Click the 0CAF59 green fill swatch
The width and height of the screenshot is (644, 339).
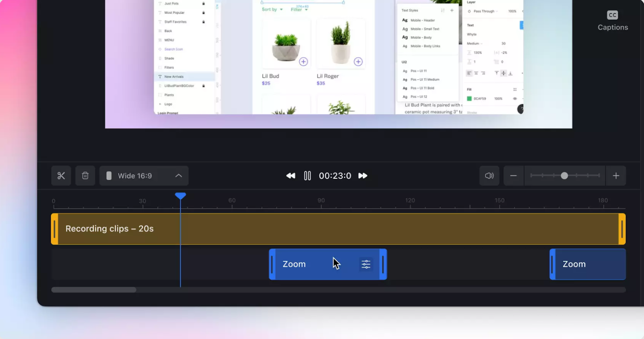click(469, 99)
